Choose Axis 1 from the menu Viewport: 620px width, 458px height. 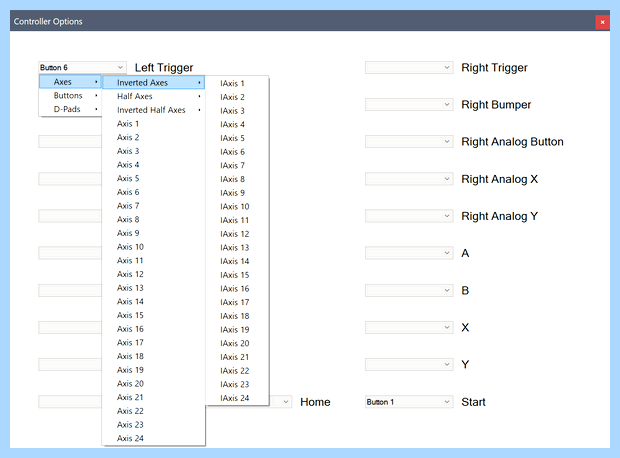coord(153,124)
